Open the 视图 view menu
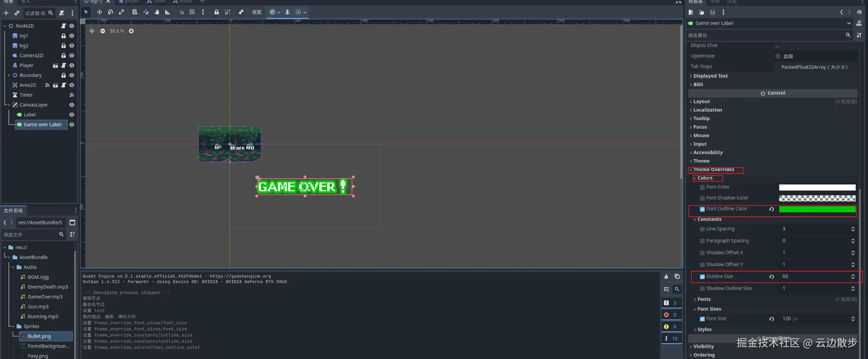 tap(257, 12)
